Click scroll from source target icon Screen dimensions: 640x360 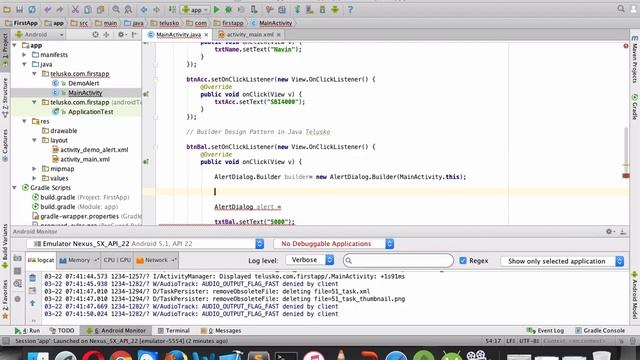(x=95, y=35)
